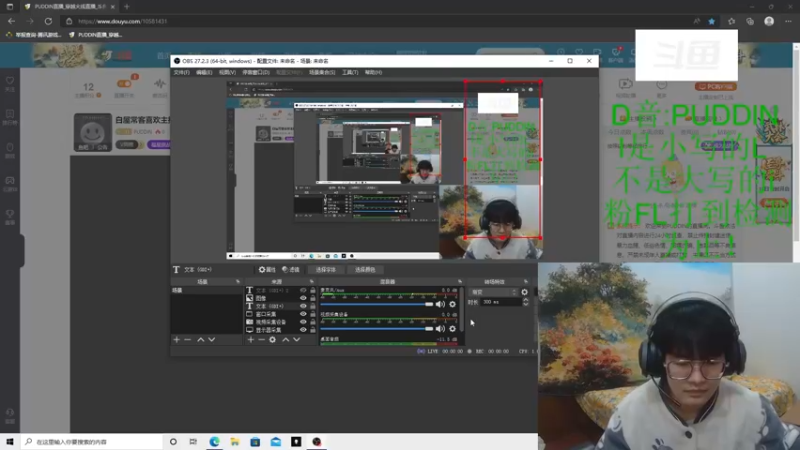Screen dimensions: 800x450
Task: Switch to OBS Studio via taskbar icon
Action: [317, 442]
